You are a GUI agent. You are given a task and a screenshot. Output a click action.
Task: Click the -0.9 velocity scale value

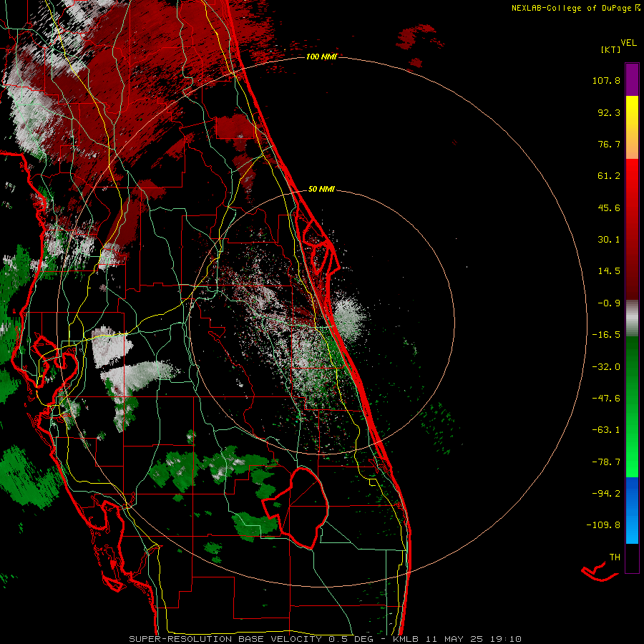[x=609, y=303]
